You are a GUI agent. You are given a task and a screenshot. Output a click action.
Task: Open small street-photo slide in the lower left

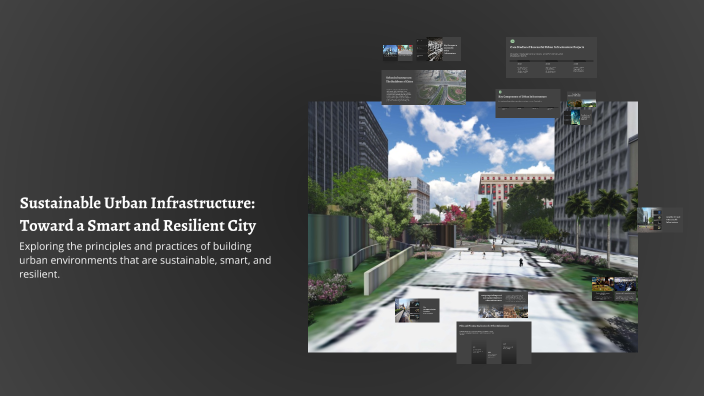(x=417, y=310)
